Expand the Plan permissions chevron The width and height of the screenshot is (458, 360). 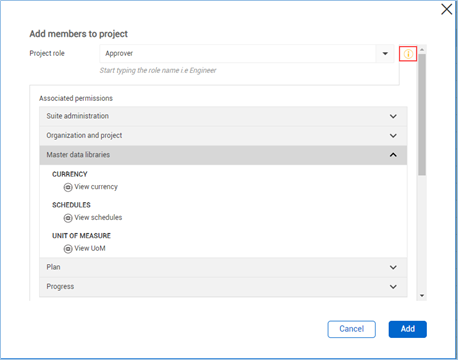point(393,267)
